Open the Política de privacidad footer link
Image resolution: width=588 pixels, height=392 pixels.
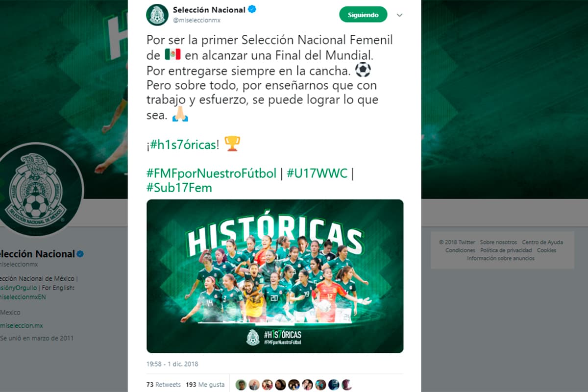tap(506, 250)
